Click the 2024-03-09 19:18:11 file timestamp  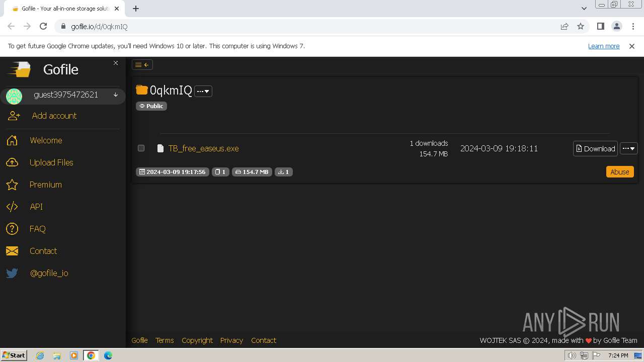499,148
